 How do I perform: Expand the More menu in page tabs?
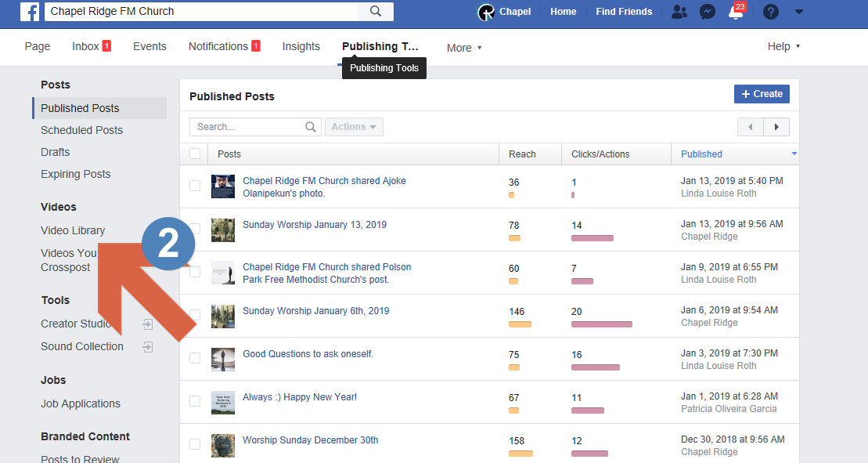[x=464, y=48]
